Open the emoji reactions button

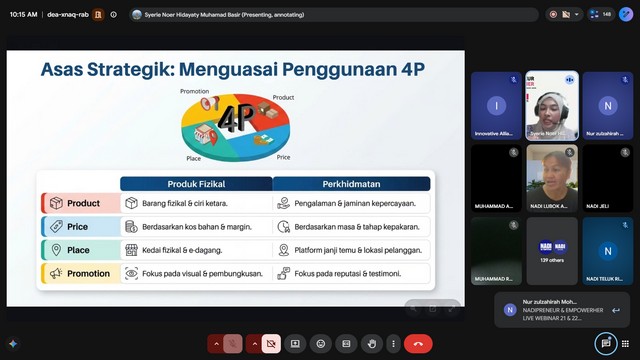[x=321, y=344]
